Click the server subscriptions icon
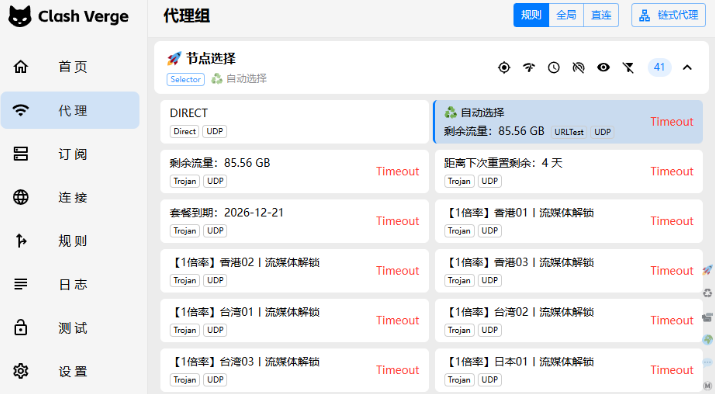This screenshot has height=394, width=715. click(x=21, y=154)
